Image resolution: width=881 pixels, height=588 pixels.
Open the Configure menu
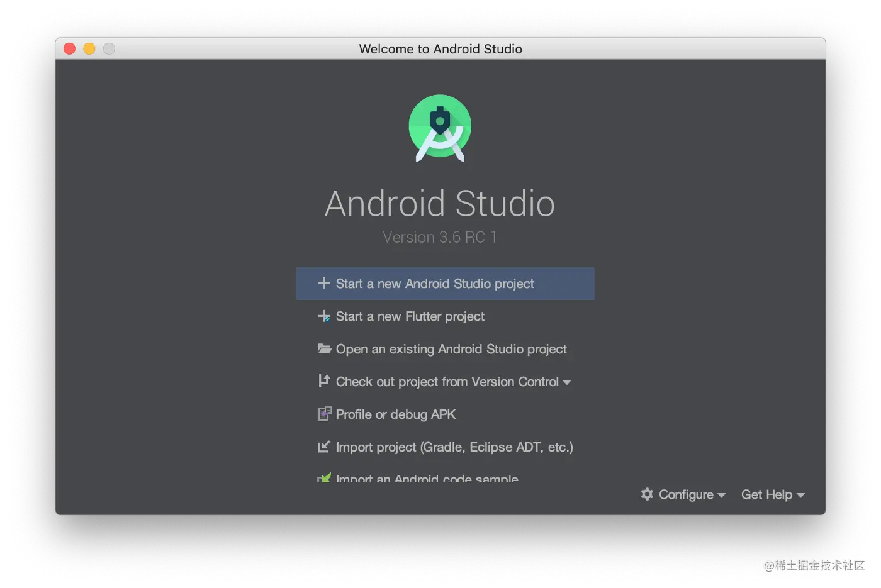tap(683, 495)
